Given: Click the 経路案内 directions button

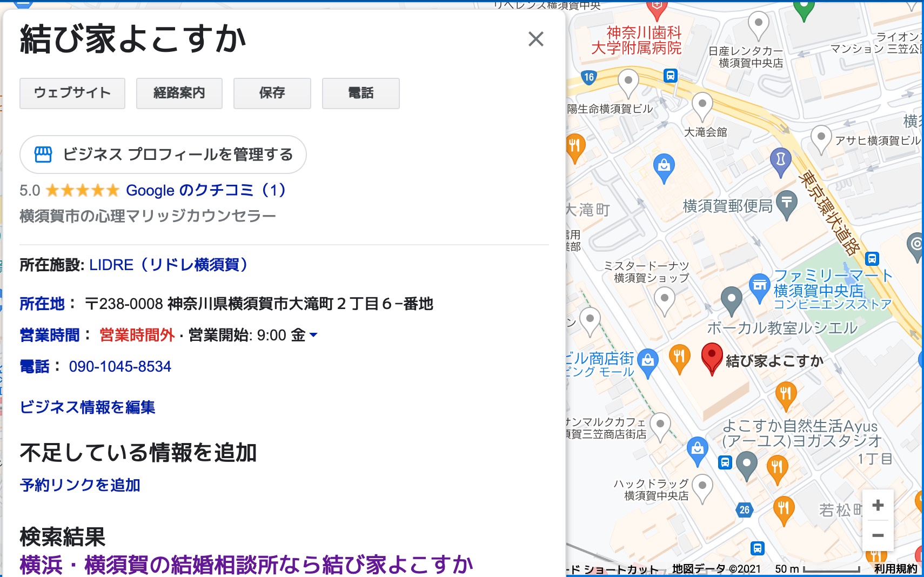Looking at the screenshot, I should point(179,93).
